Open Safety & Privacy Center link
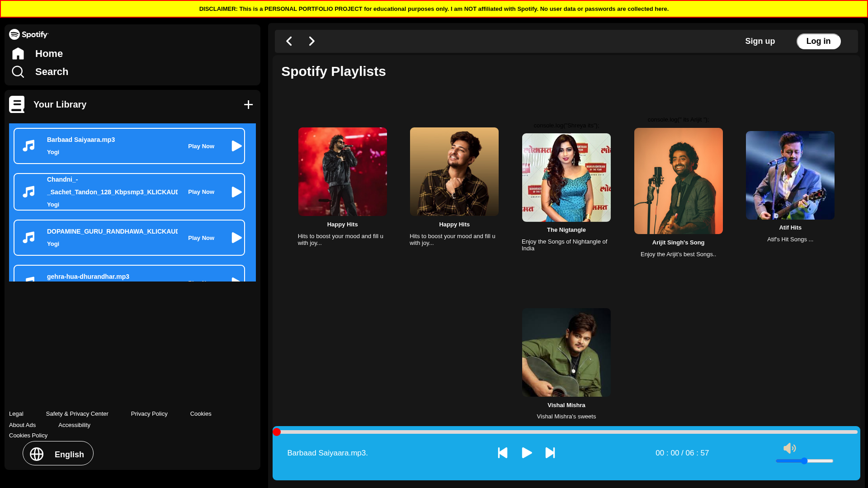868x488 pixels. 77,414
